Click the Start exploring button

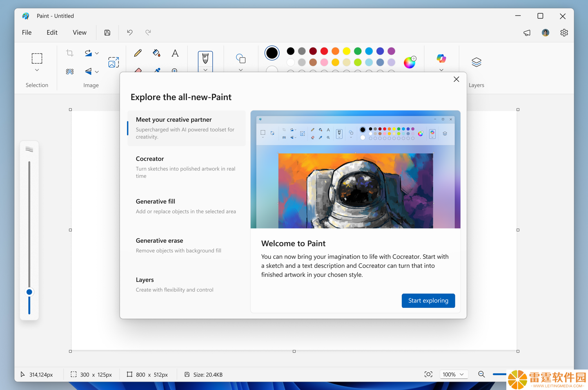(x=428, y=300)
